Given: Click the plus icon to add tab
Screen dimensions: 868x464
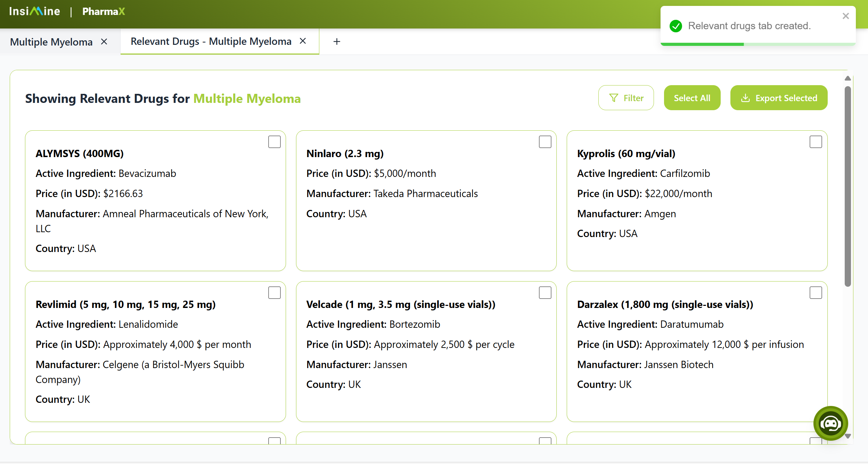Looking at the screenshot, I should 336,42.
